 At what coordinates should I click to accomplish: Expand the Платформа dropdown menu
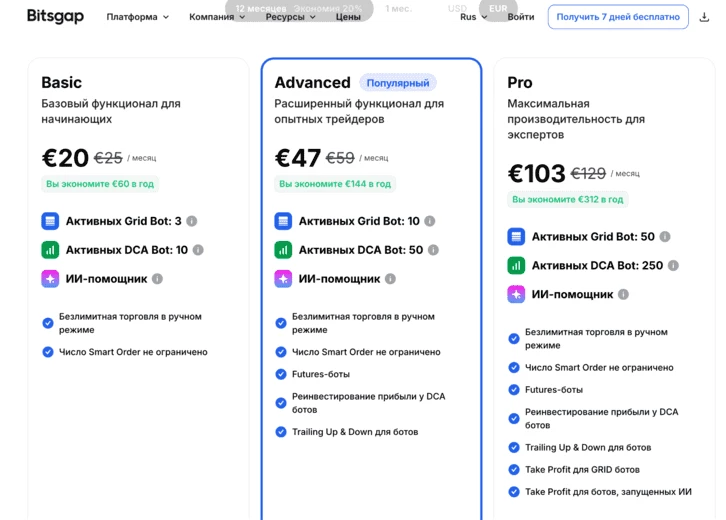point(138,17)
